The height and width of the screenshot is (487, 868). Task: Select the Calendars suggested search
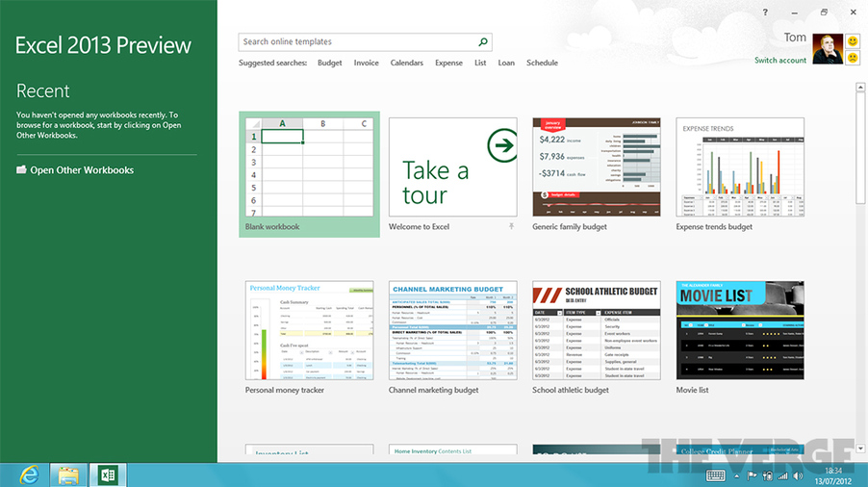(x=406, y=63)
